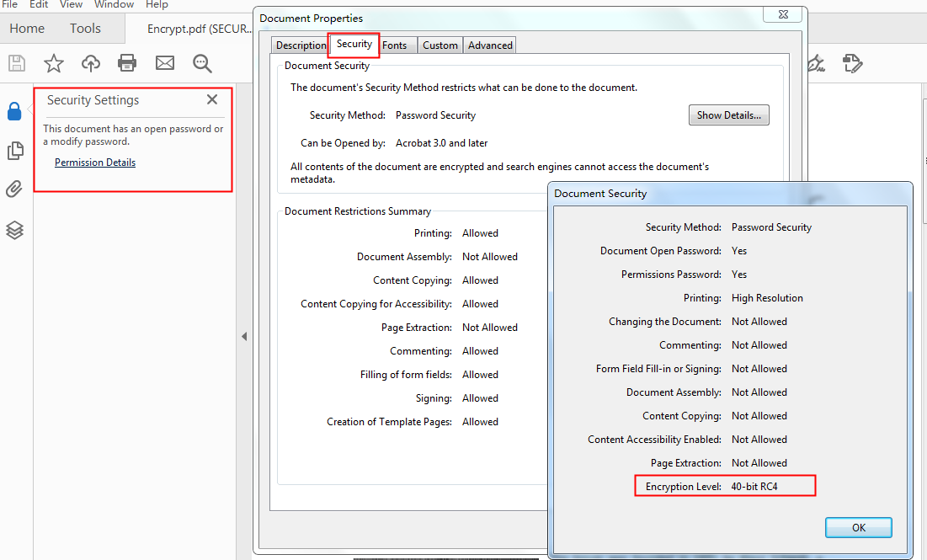Send file using the envelope icon
The height and width of the screenshot is (560, 927).
click(x=165, y=62)
